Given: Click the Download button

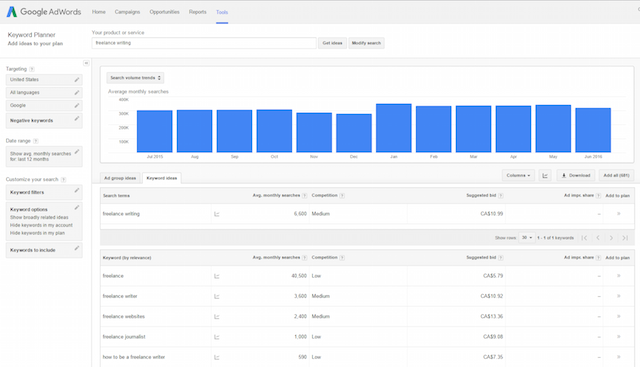Looking at the screenshot, I should 576,176.
